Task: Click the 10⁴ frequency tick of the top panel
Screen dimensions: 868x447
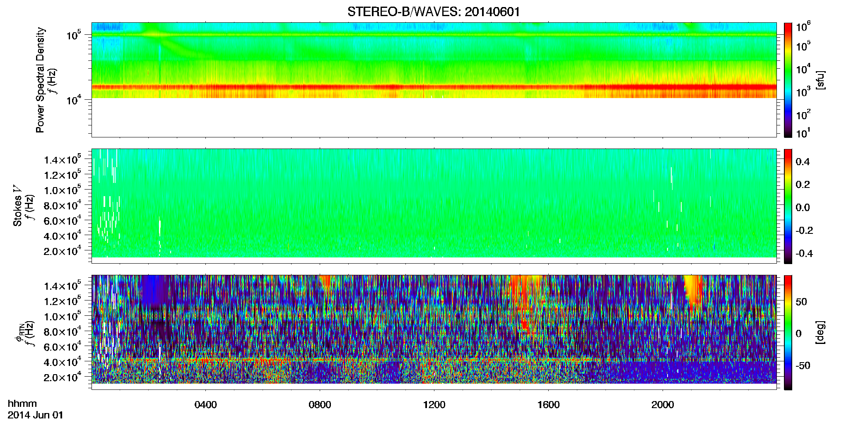Action: point(73,100)
